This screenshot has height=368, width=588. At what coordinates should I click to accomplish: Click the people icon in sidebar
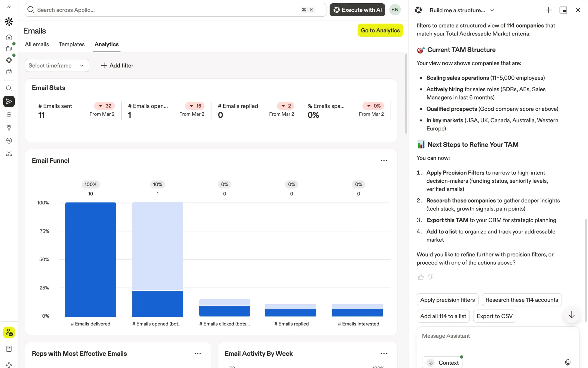(x=9, y=154)
